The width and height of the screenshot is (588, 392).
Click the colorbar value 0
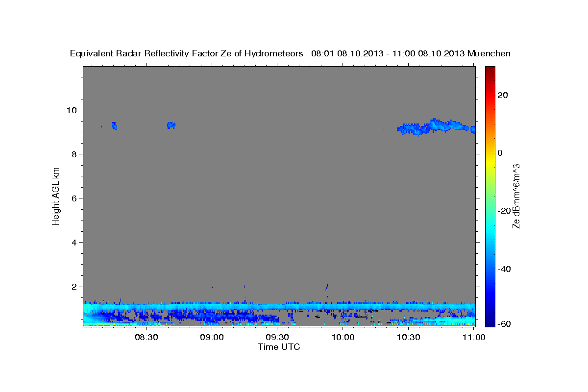pos(500,153)
